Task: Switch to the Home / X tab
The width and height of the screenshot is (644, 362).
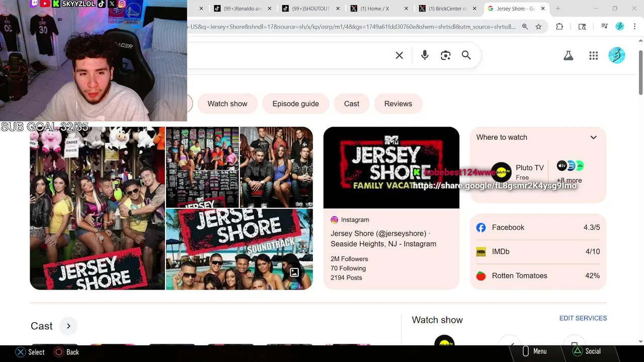Action: [379, 9]
